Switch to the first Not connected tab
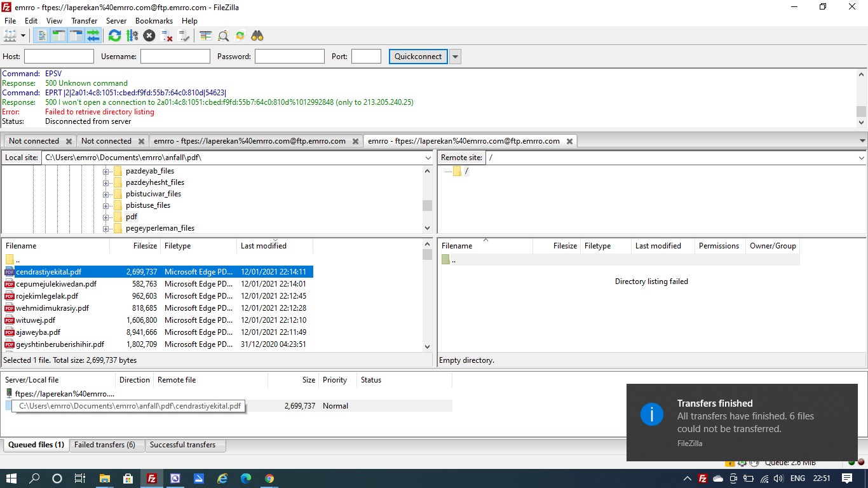This screenshot has height=488, width=868. click(x=34, y=141)
